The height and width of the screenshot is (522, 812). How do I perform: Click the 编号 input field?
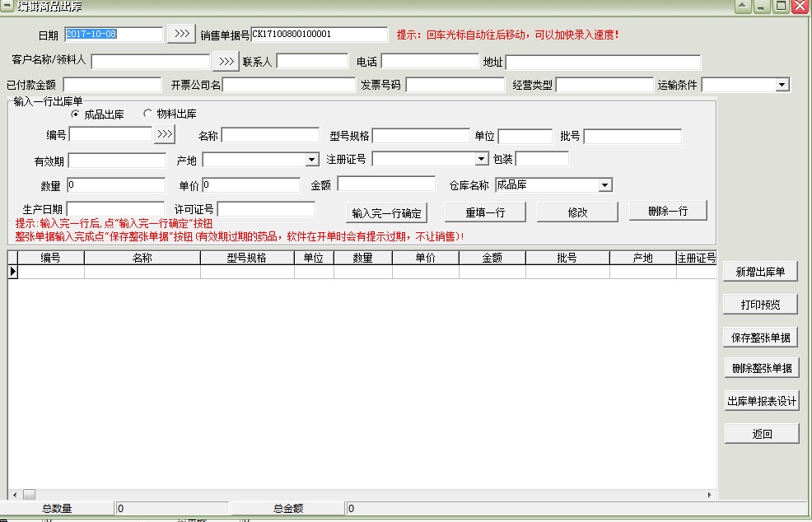(x=111, y=135)
